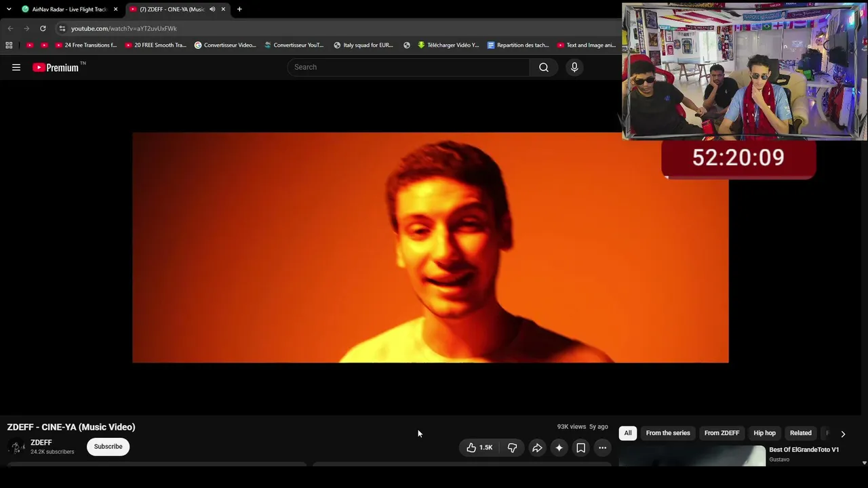868x488 pixels.
Task: View site information icon in address bar
Action: click(x=62, y=28)
